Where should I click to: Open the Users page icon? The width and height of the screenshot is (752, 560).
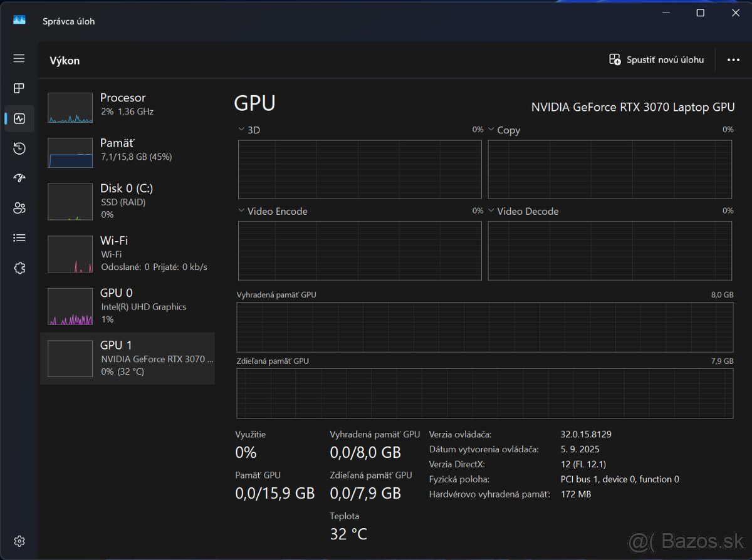[x=19, y=208]
